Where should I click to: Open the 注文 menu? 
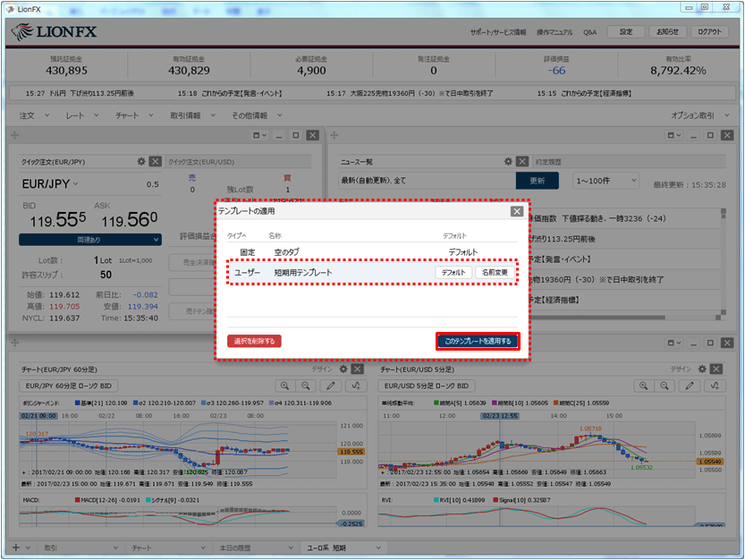pos(34,115)
